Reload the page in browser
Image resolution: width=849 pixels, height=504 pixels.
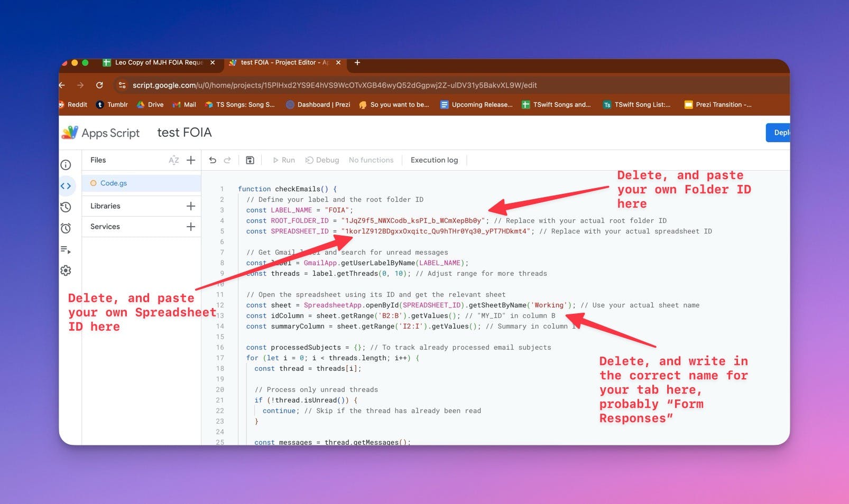click(99, 85)
